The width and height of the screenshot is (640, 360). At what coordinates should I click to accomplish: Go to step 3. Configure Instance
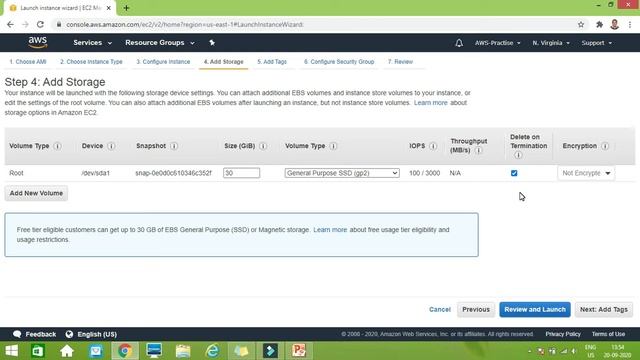tap(163, 62)
